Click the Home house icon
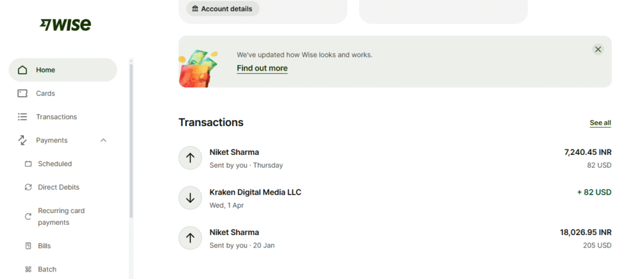 [23, 70]
